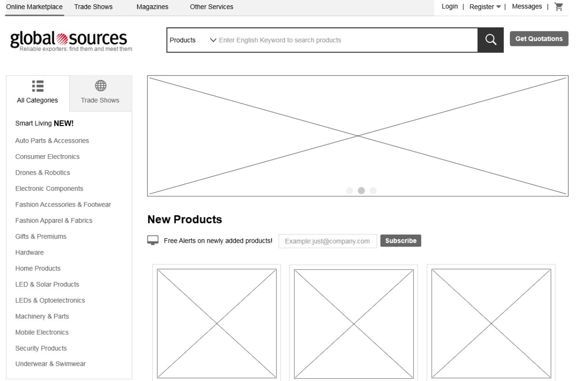Click the search magnifier icon

(x=490, y=40)
